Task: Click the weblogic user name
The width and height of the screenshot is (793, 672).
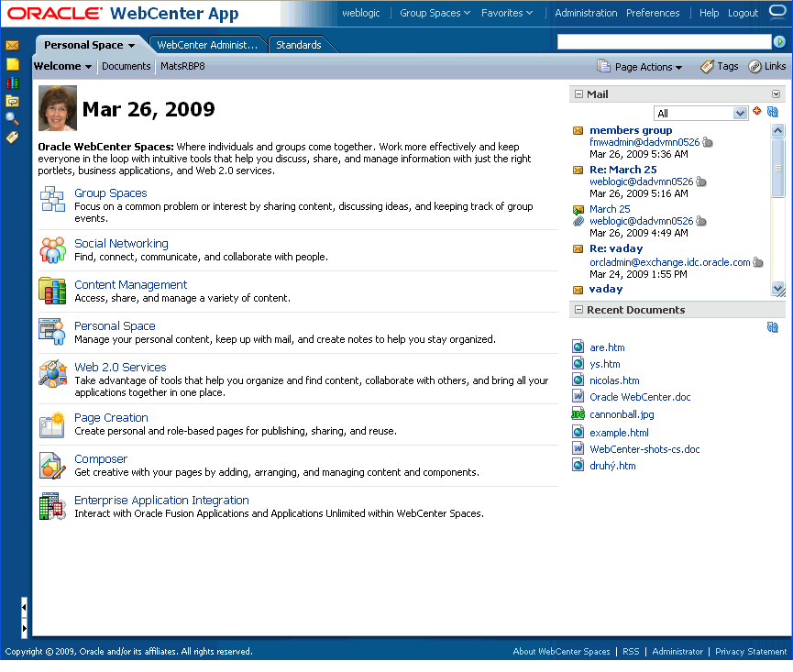Action: [360, 13]
